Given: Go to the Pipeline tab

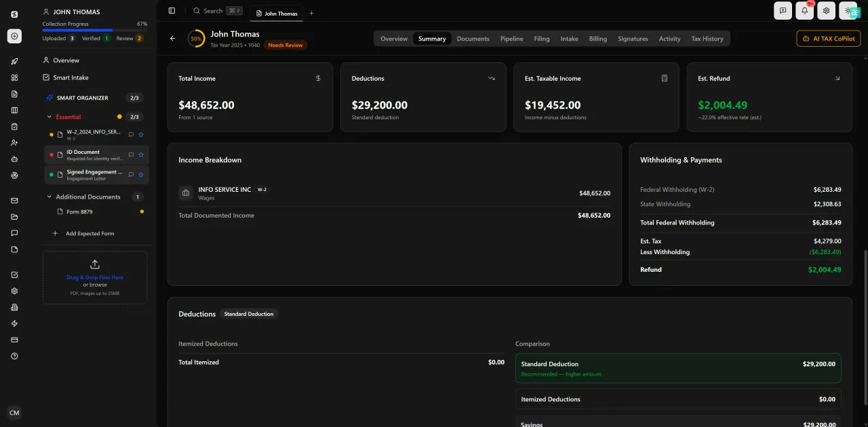Looking at the screenshot, I should tap(512, 39).
